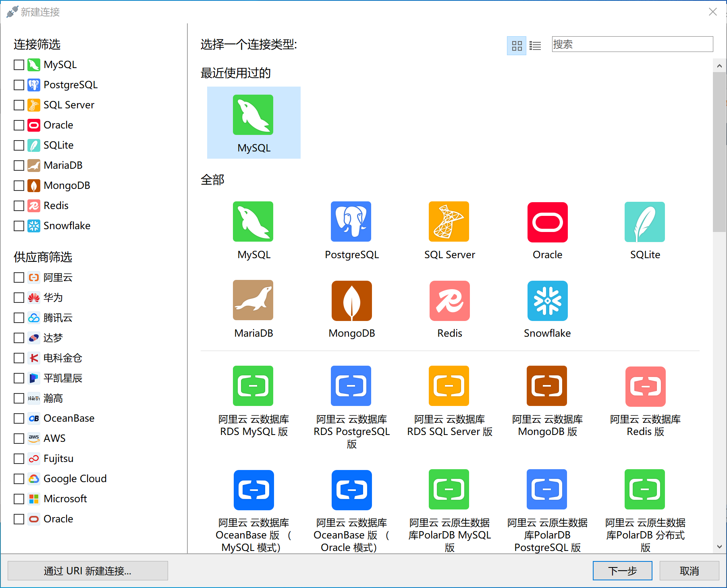Viewport: 727px width, 588px height.
Task: Tick the MySQL connection filter checkbox
Action: 19,65
